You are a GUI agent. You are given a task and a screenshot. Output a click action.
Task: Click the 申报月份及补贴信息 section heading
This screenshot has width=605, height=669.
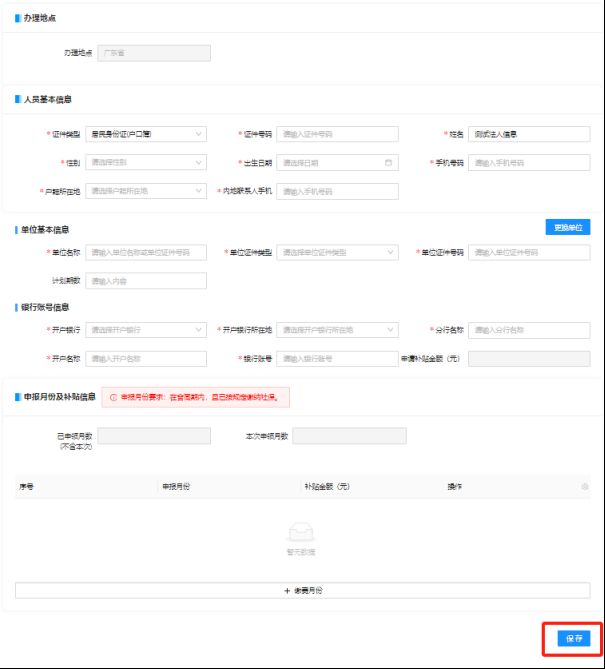[x=59, y=397]
